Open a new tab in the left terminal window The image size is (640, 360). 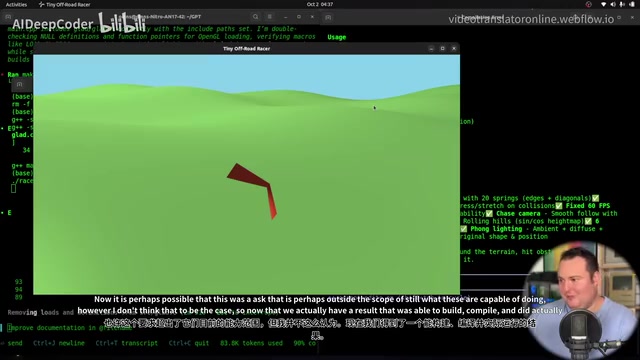pos(8,17)
